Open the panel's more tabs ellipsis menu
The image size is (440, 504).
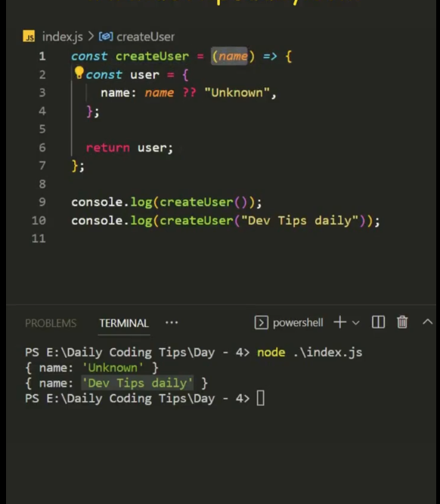172,322
